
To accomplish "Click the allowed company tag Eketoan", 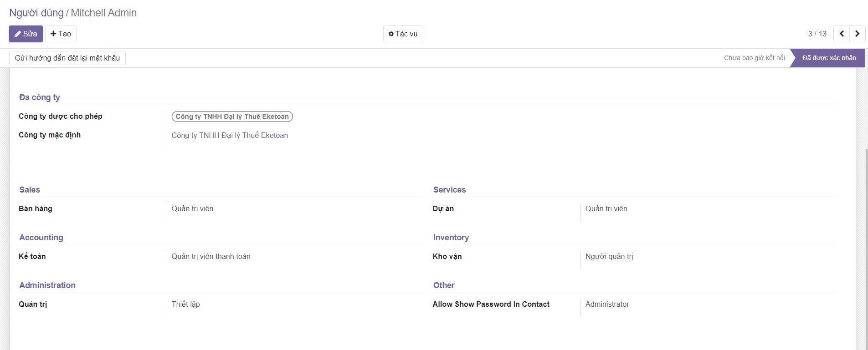I will [232, 117].
